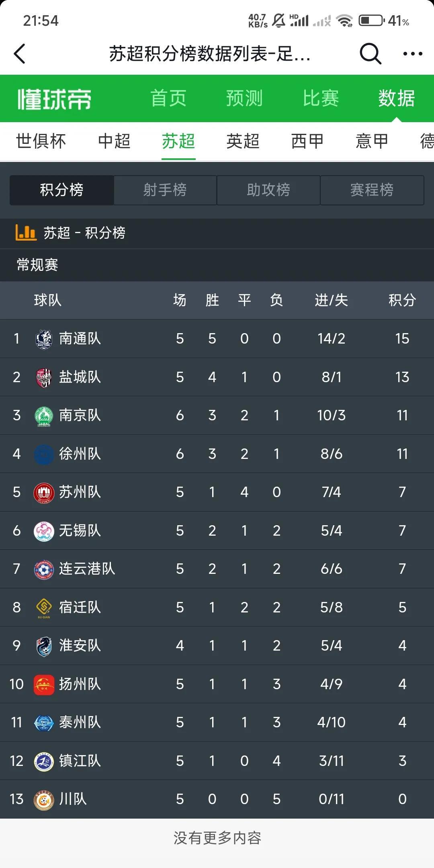Open the 首页 menu item

(x=168, y=98)
